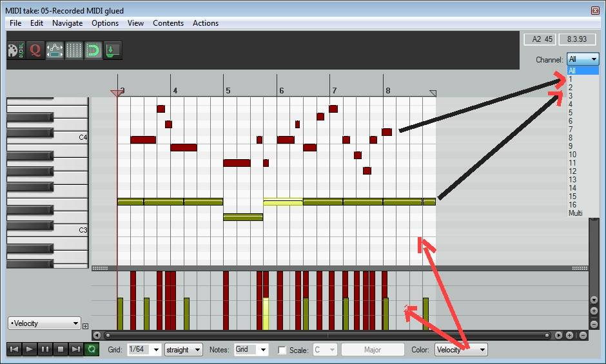The image size is (606, 364).
Task: Open the Options menu
Action: (x=105, y=23)
